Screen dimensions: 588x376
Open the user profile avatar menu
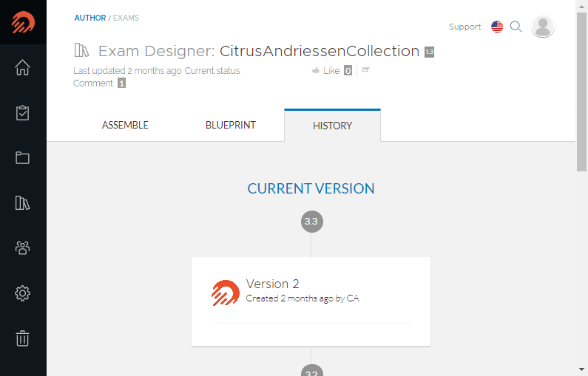click(x=543, y=27)
